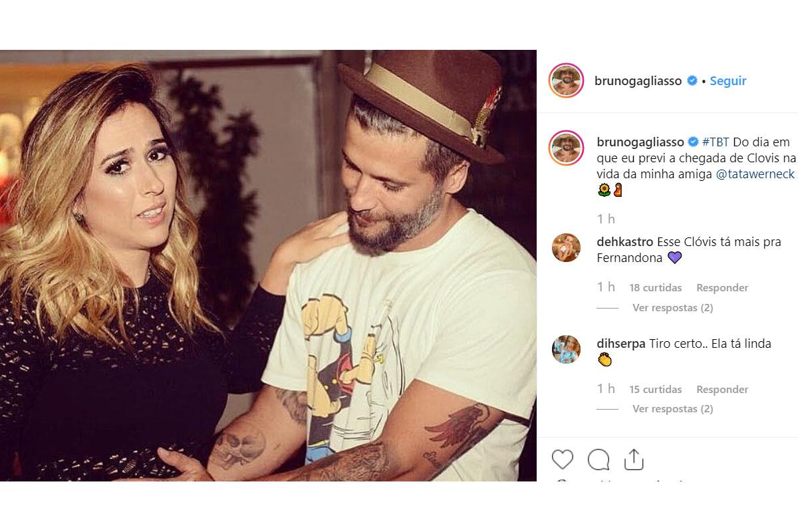Follow the account with Seguir
The width and height of the screenshot is (798, 532).
[x=728, y=81]
